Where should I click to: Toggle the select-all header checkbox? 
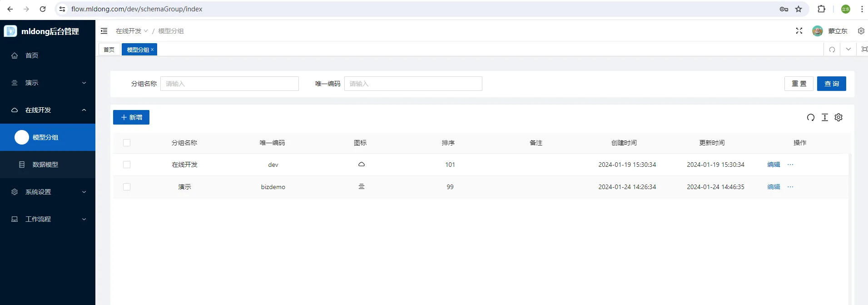tap(127, 143)
